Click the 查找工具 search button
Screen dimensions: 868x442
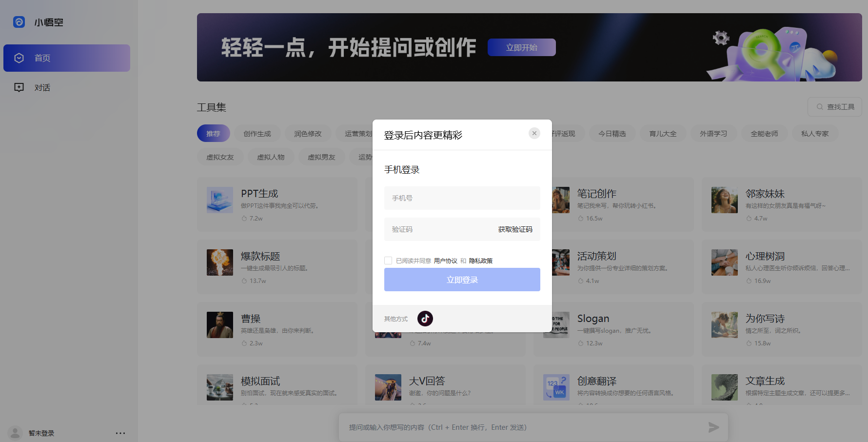point(834,106)
